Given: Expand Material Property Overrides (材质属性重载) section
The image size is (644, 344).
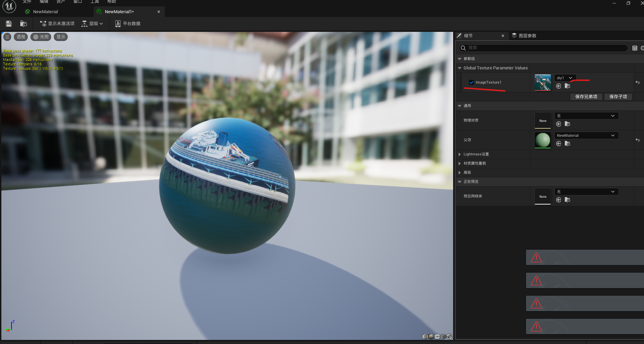Looking at the screenshot, I should pyautogui.click(x=460, y=164).
